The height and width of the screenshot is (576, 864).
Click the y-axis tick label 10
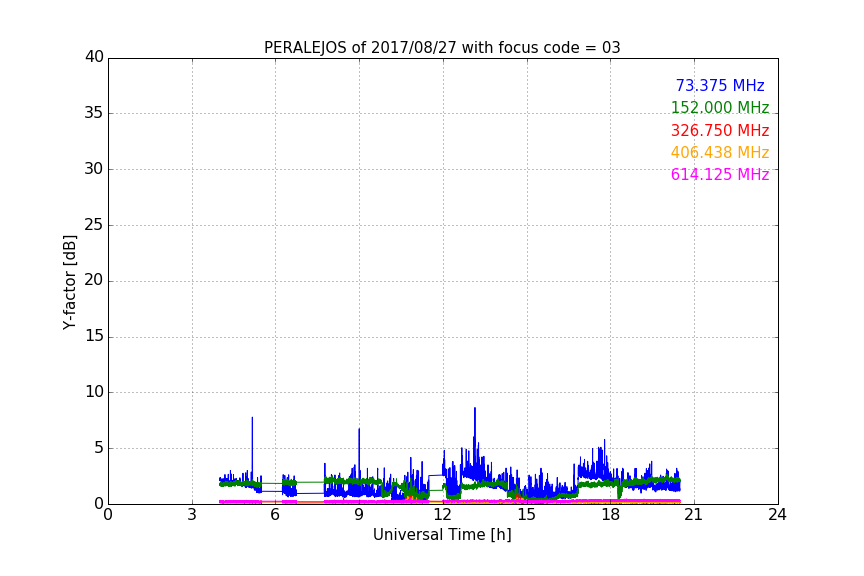[94, 392]
